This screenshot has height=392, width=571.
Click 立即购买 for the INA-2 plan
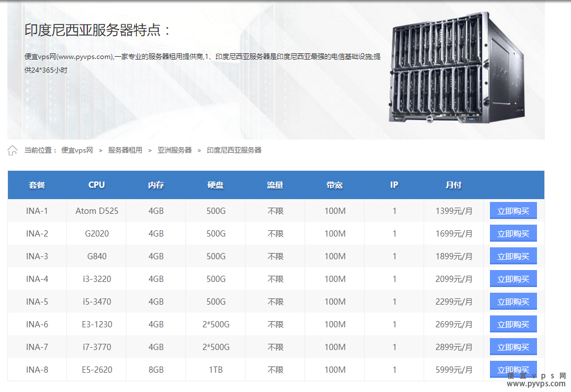pyautogui.click(x=513, y=233)
